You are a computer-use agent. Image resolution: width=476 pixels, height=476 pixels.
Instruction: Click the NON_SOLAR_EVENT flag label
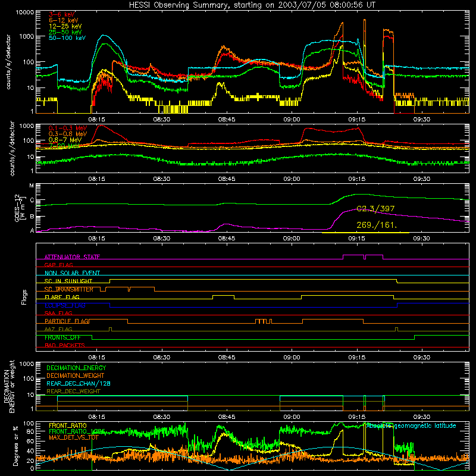point(72,273)
